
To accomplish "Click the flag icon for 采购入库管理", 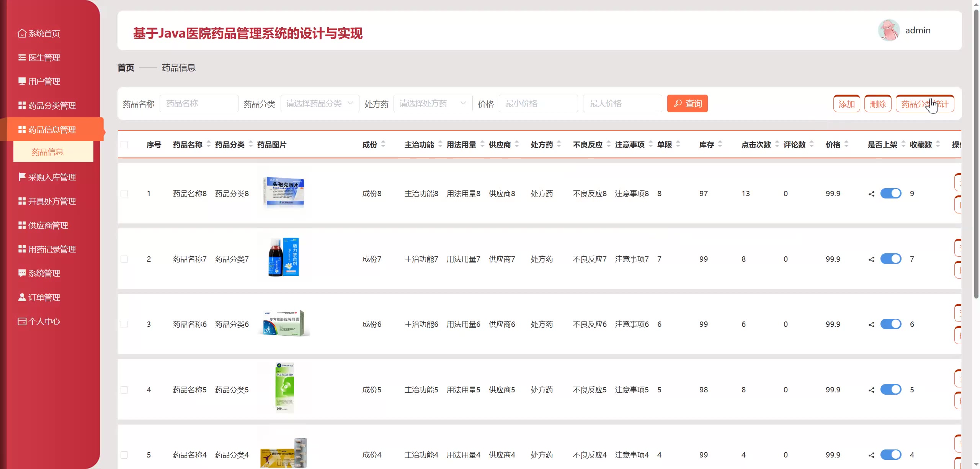I will coord(22,177).
